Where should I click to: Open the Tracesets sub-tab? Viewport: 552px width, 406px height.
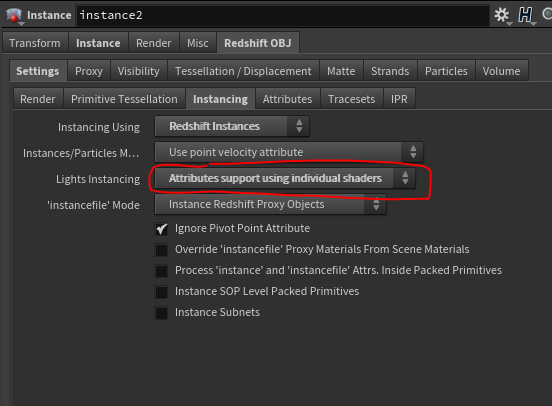coord(351,99)
